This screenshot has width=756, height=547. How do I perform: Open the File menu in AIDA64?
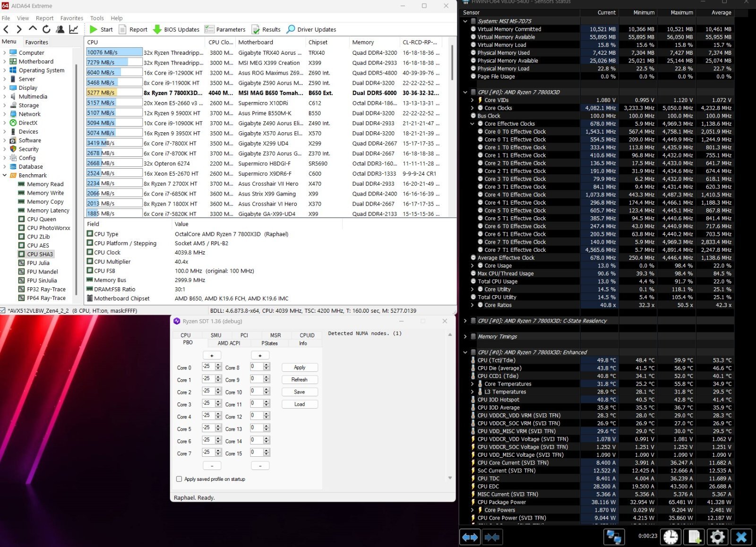pos(6,18)
